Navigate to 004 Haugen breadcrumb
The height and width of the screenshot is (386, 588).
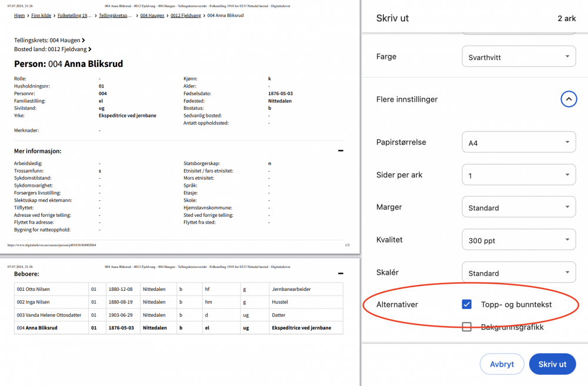pyautogui.click(x=152, y=15)
